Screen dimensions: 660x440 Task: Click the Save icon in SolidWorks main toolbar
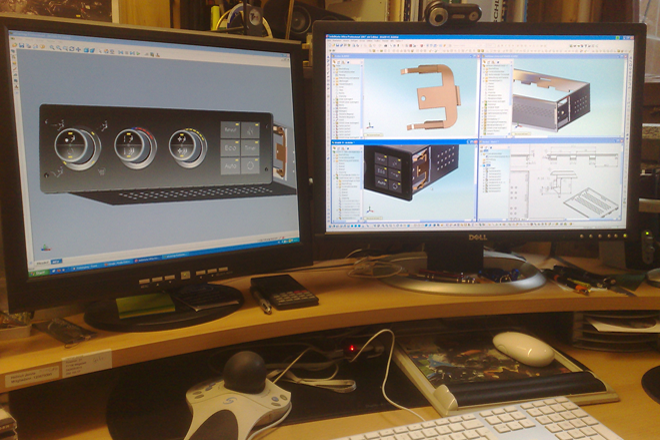pyautogui.click(x=337, y=45)
